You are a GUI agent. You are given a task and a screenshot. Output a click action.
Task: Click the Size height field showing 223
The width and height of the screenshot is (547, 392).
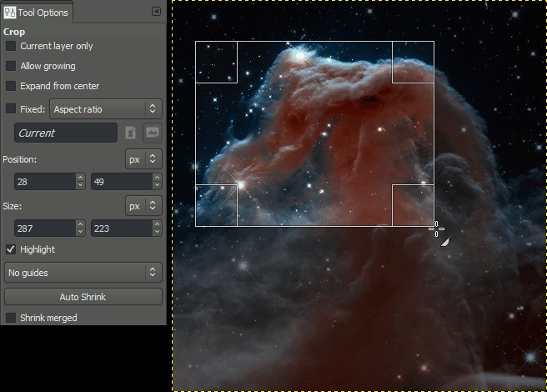pos(122,229)
